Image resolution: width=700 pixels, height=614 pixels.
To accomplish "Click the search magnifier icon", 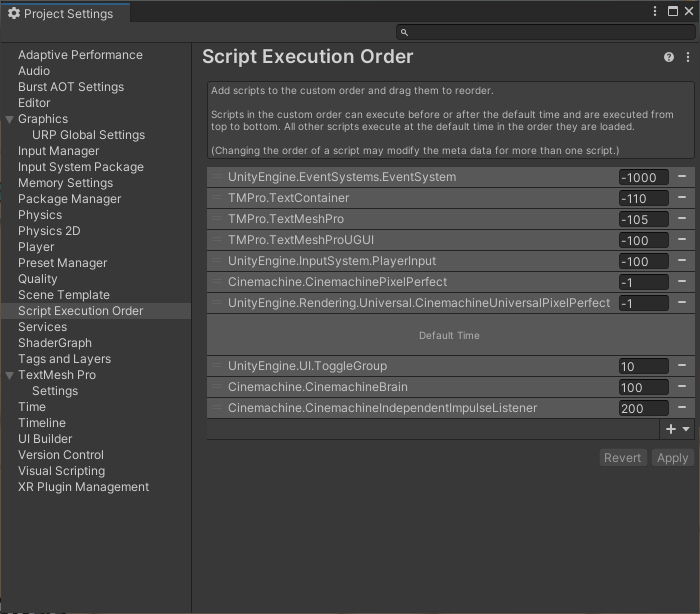I will click(x=404, y=32).
